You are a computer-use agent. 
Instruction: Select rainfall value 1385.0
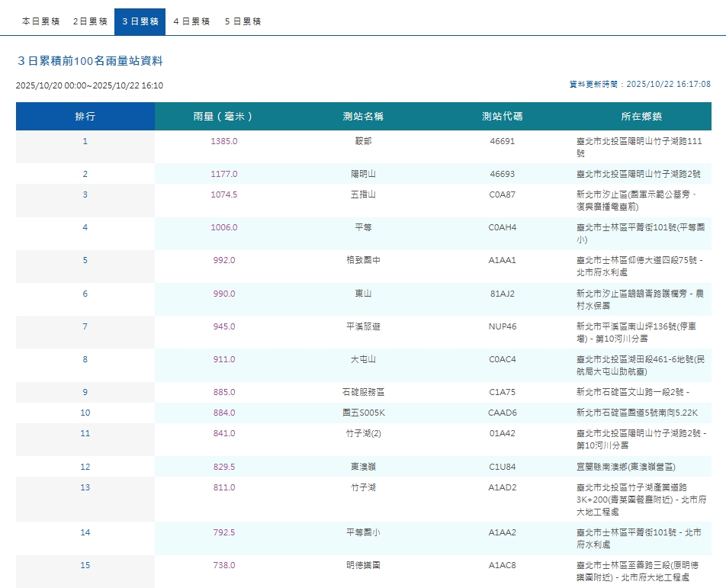point(224,141)
